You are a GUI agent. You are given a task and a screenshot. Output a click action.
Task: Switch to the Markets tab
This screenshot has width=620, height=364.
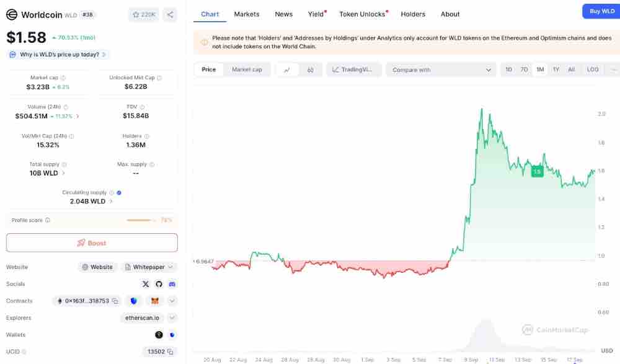point(247,14)
